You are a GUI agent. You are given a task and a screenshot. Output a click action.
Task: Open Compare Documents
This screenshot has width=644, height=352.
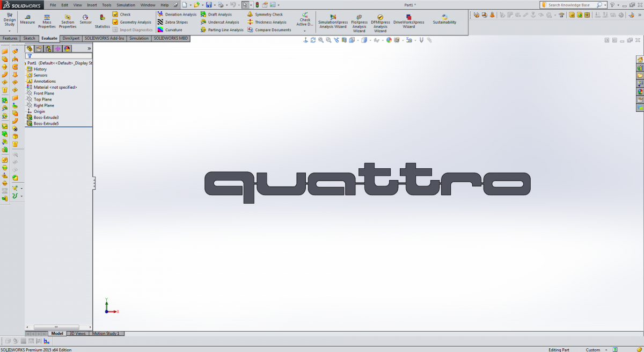pyautogui.click(x=269, y=30)
